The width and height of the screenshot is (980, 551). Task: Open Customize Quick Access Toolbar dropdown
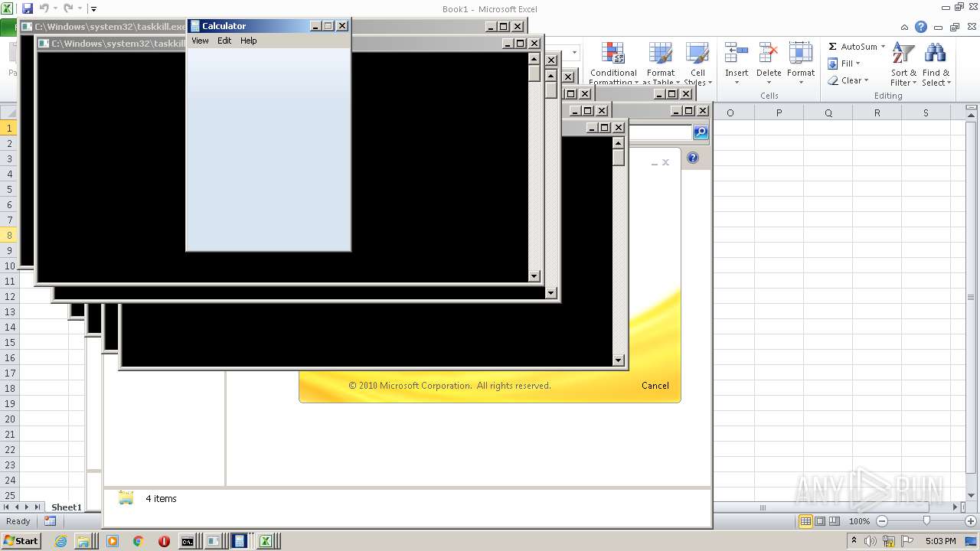click(93, 9)
